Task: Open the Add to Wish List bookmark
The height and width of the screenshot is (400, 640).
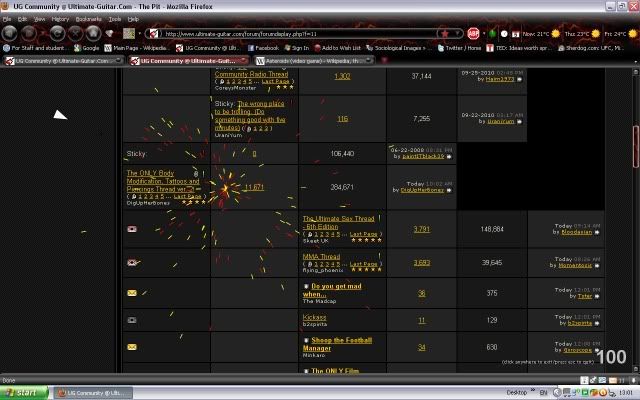Action: [x=338, y=48]
